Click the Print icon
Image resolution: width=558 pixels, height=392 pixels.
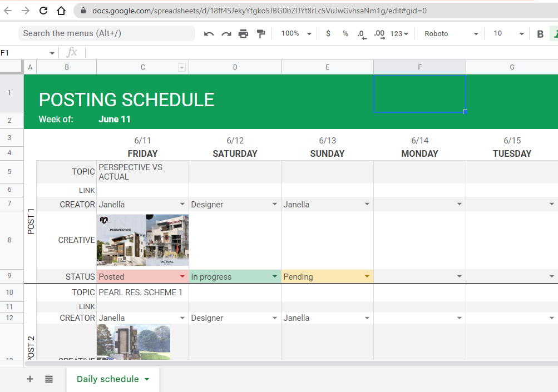pyautogui.click(x=243, y=34)
